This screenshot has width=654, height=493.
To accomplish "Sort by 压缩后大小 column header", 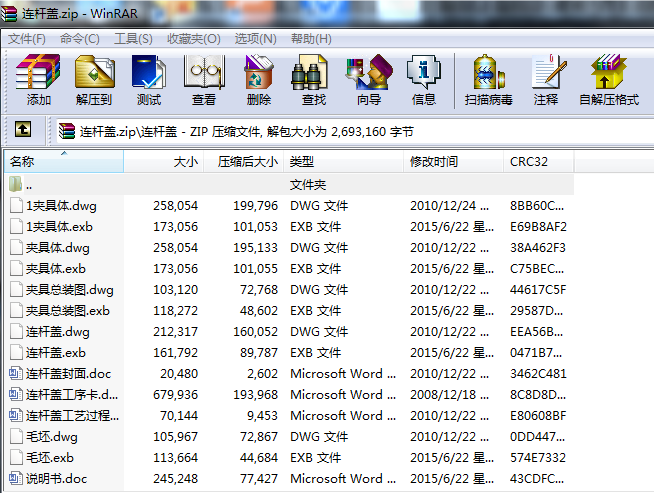I will [x=244, y=161].
